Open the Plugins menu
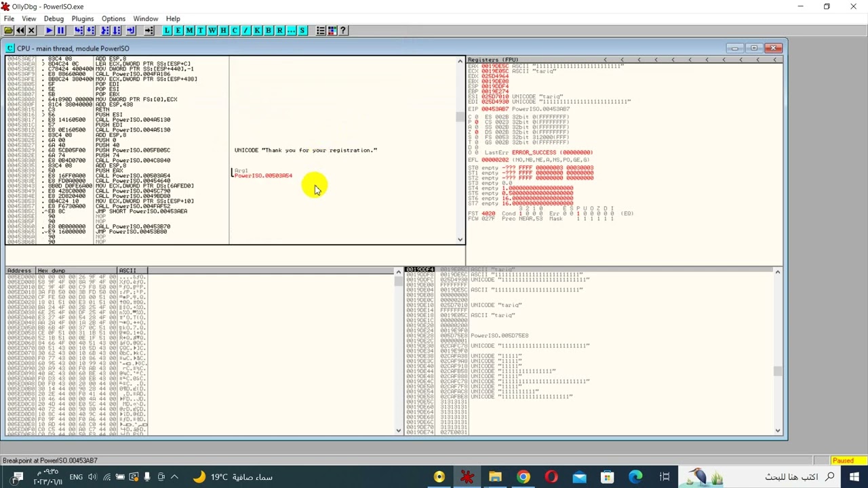Image resolution: width=868 pixels, height=488 pixels. point(83,19)
